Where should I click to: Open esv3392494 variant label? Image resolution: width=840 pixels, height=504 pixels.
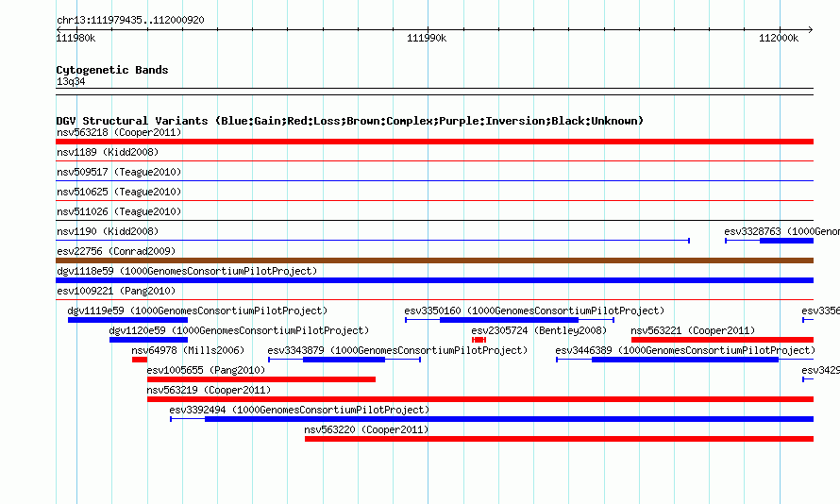coord(299,410)
